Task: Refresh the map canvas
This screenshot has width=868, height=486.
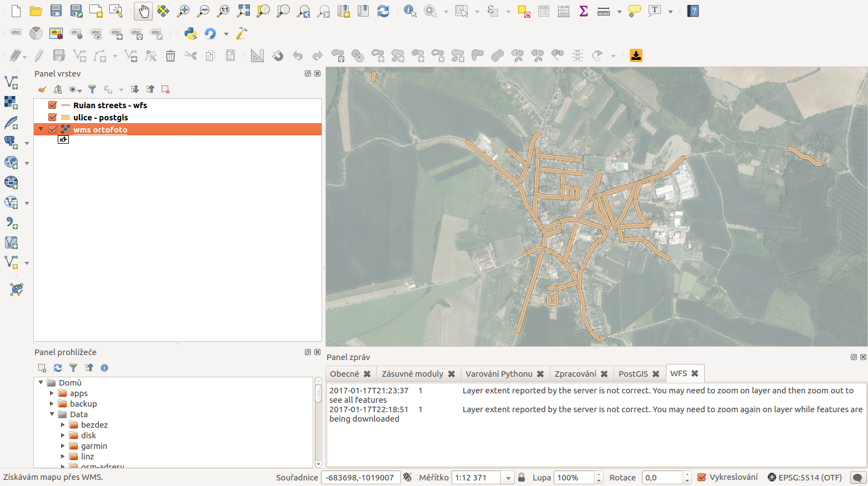Action: (x=383, y=11)
